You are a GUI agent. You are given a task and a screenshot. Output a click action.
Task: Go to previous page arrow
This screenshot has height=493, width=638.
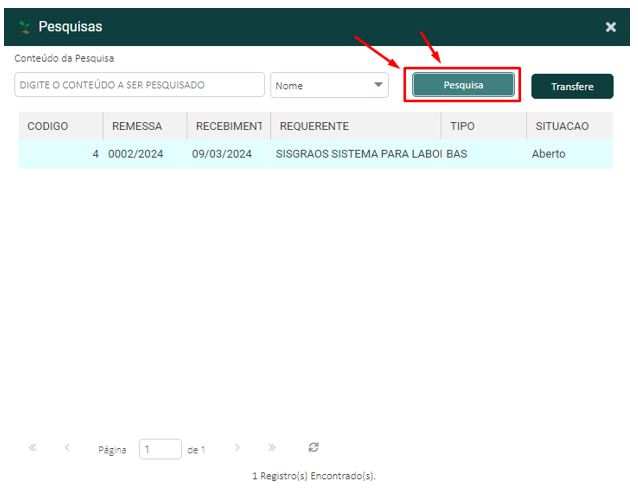(67, 448)
